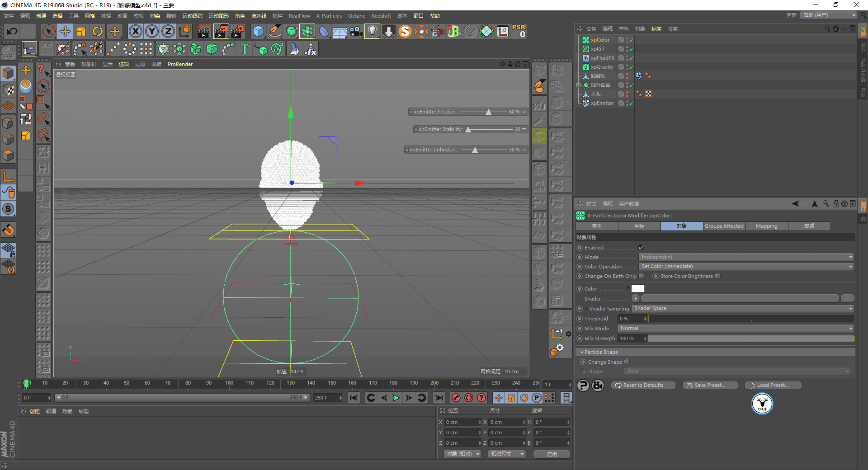Toggle the X axis lock
Screen dimensions: 868x470
tap(135, 31)
